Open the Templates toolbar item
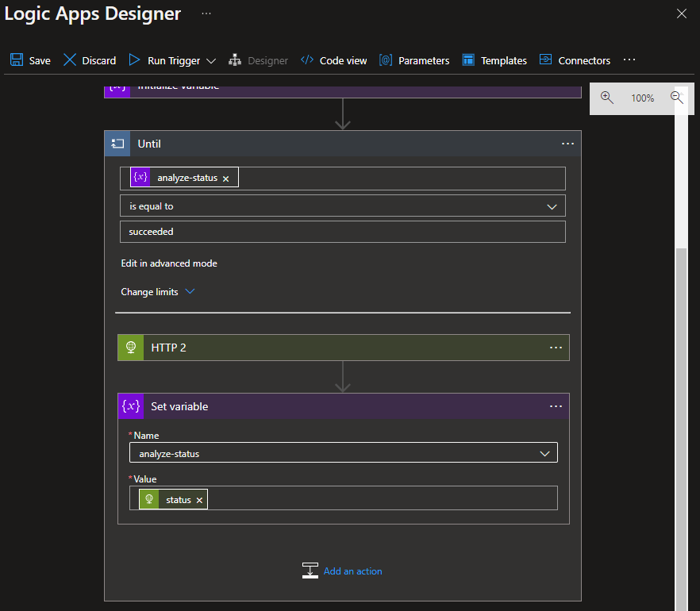 tap(494, 60)
